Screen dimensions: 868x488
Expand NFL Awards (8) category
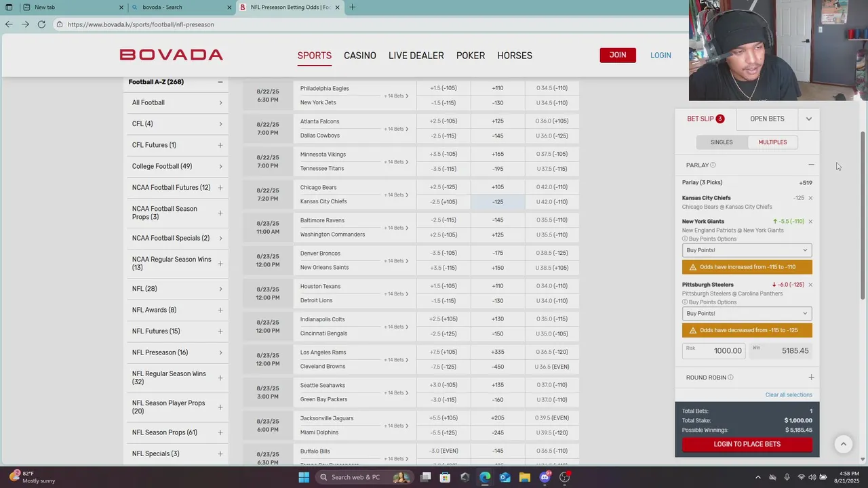pos(220,310)
